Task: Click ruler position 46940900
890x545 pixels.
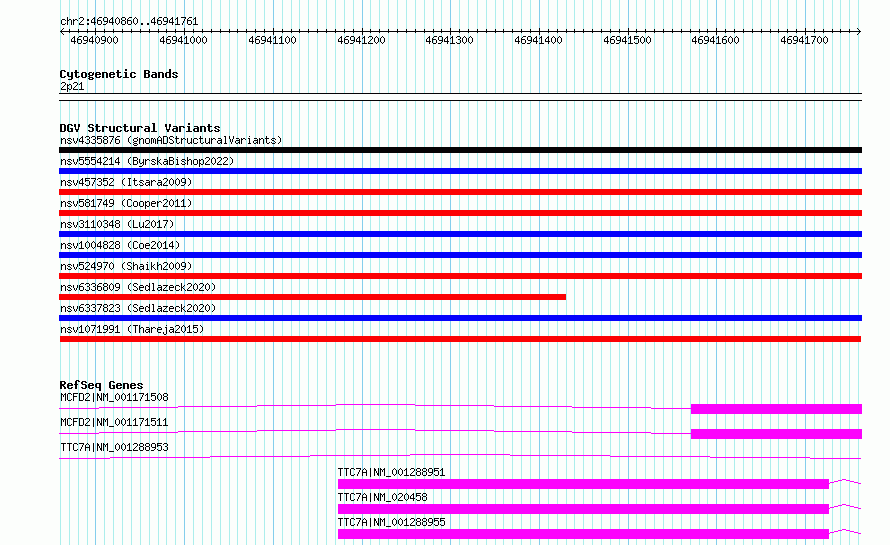Action: coord(94,40)
